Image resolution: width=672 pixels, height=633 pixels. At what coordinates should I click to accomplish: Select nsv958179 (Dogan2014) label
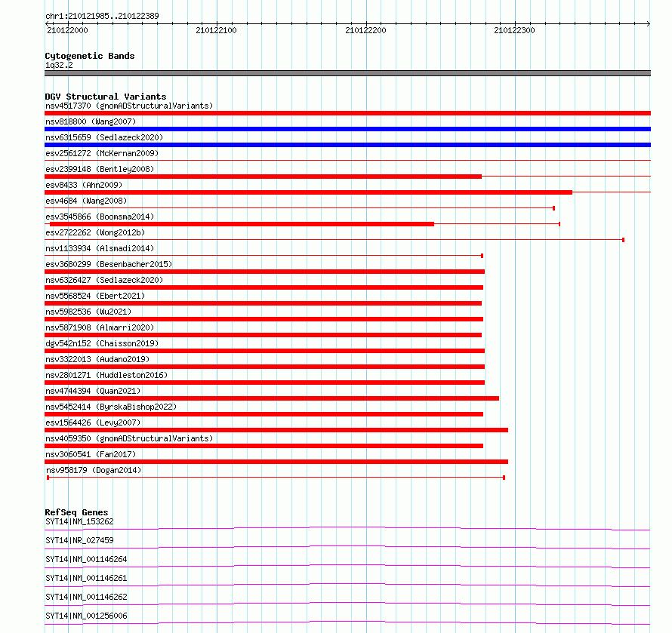pos(94,470)
